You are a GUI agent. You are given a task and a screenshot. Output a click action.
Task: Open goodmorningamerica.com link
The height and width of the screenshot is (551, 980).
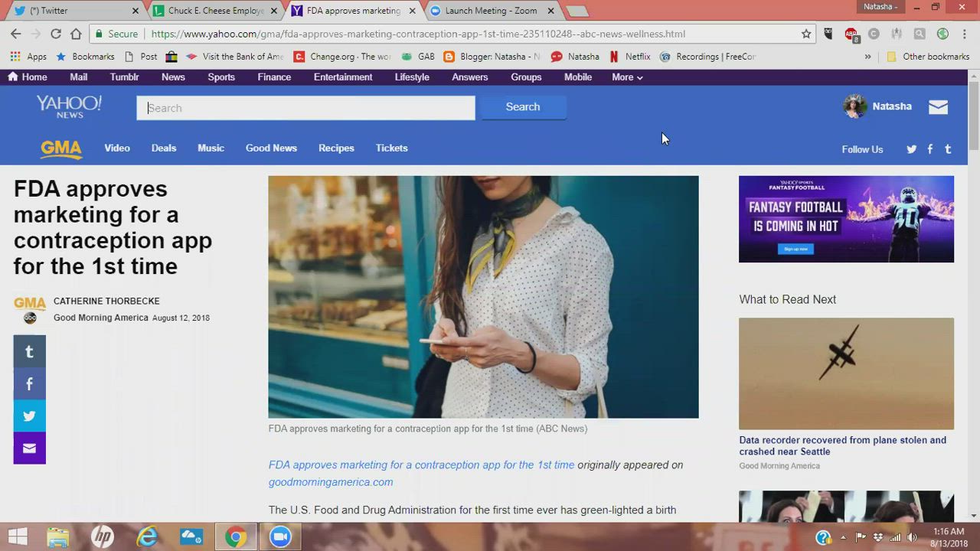click(331, 482)
